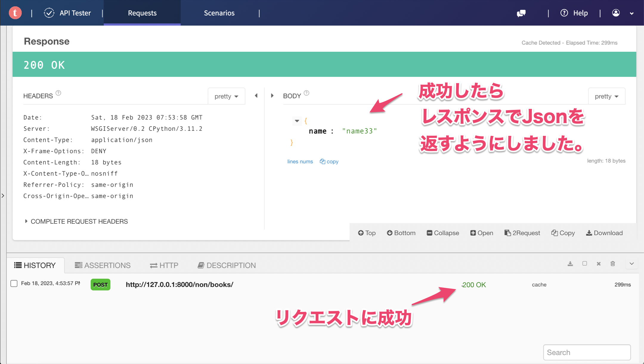Open the chat support icon
The image size is (644, 364).
(x=521, y=13)
